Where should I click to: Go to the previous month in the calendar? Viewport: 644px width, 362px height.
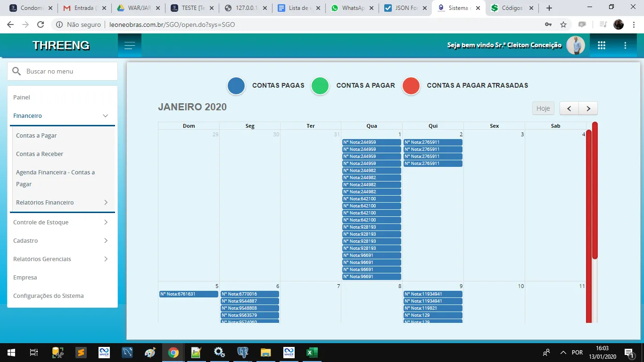[x=569, y=108]
